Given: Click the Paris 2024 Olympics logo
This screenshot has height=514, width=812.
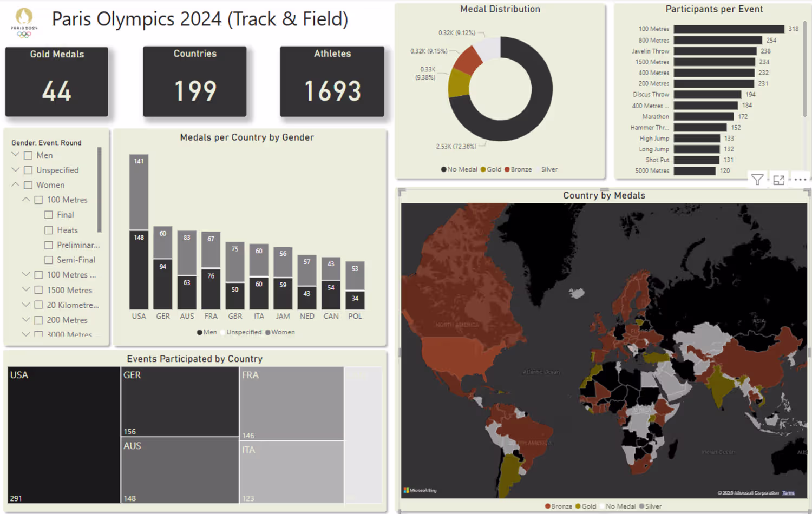Looking at the screenshot, I should (x=24, y=23).
